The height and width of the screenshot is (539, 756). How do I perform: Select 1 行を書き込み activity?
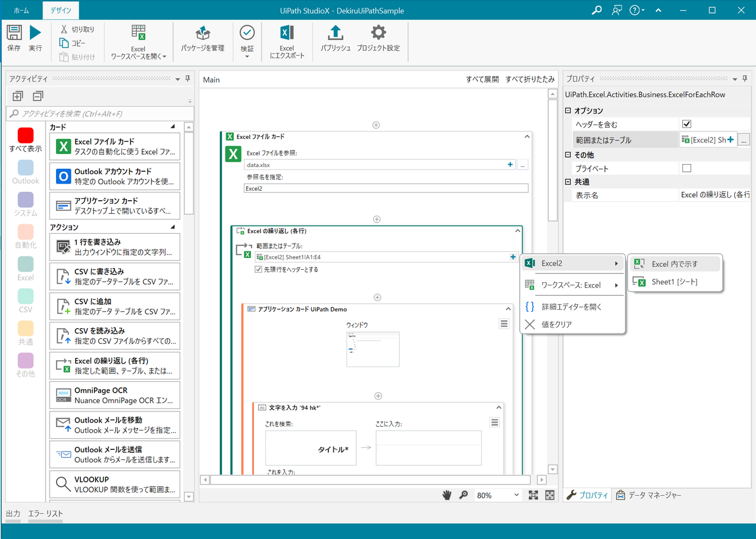pyautogui.click(x=115, y=247)
